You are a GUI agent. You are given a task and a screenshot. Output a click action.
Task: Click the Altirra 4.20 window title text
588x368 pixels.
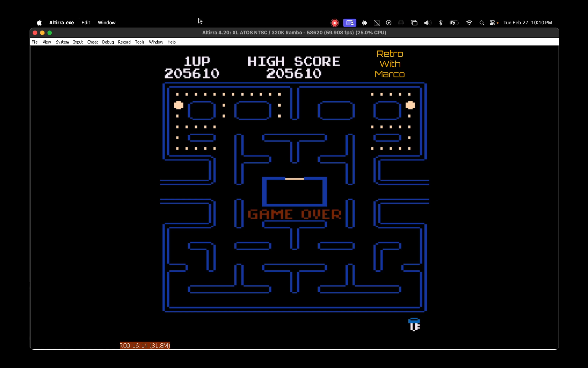pos(294,33)
